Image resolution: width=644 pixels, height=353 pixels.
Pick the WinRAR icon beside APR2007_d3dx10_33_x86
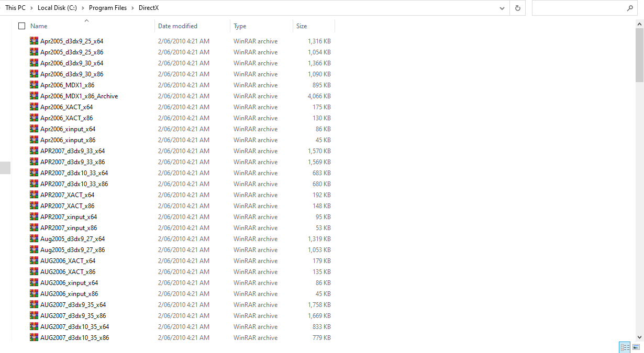tap(34, 184)
